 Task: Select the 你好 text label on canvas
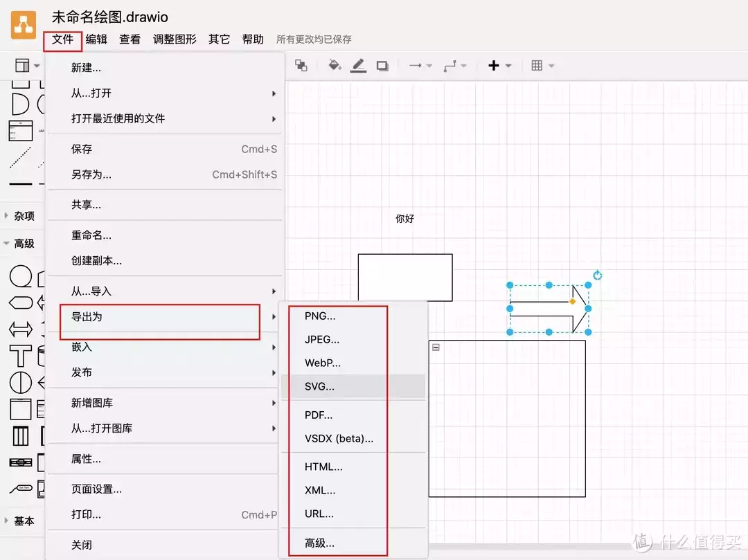tap(404, 219)
